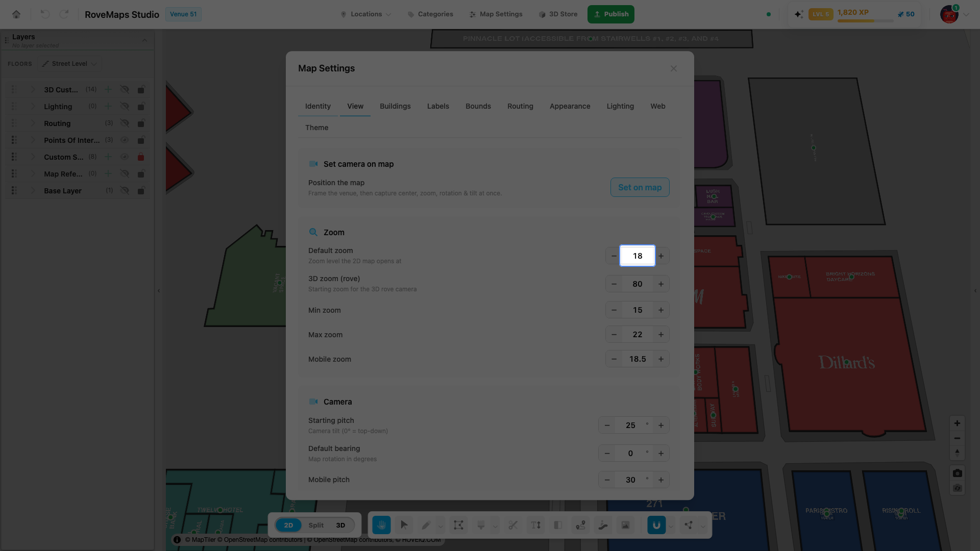Open the Street Level floor dropdown

pyautogui.click(x=69, y=64)
